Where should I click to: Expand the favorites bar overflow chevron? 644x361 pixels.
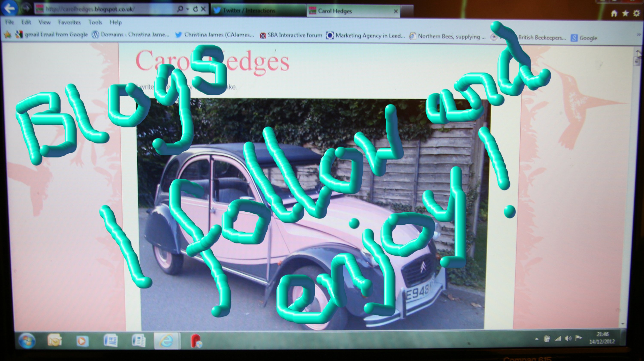[x=639, y=35]
